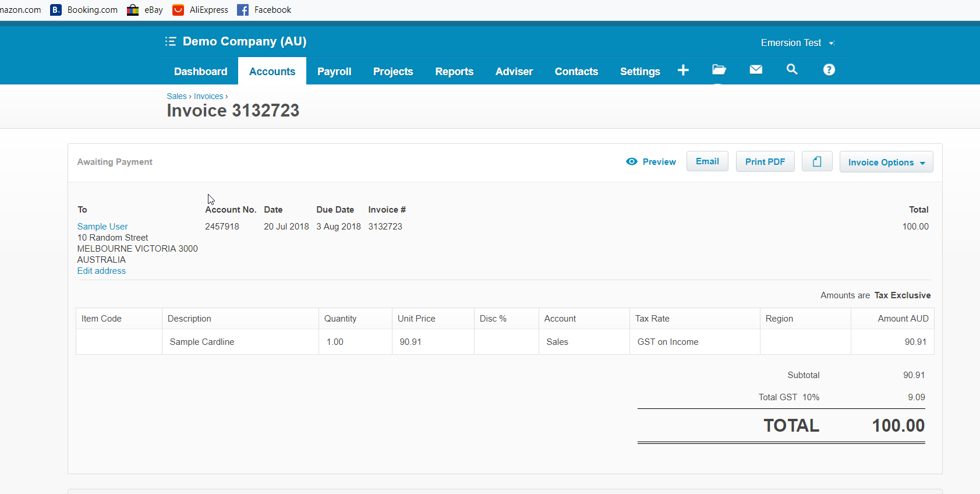Open the files folder icon
980x494 pixels.
[719, 70]
